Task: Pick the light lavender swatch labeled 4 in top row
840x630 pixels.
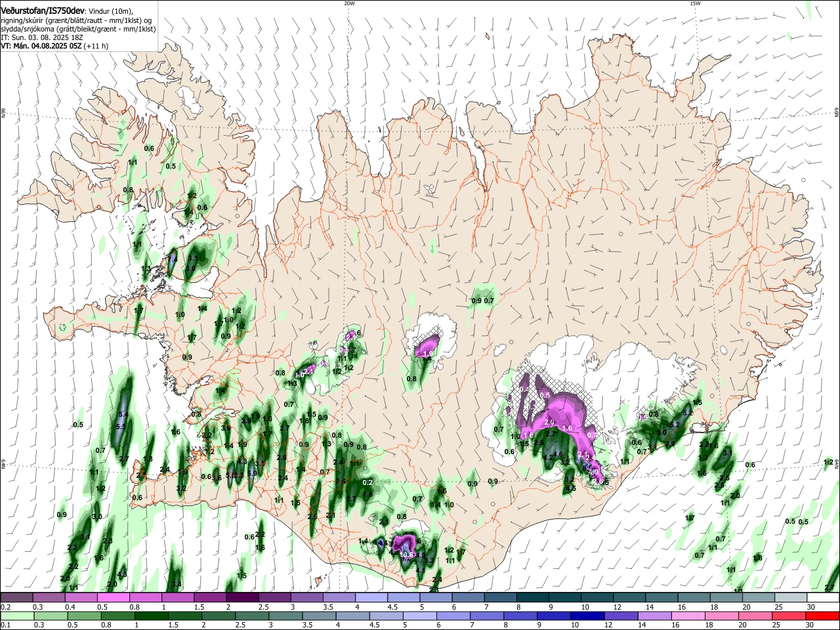Action: click(x=371, y=597)
